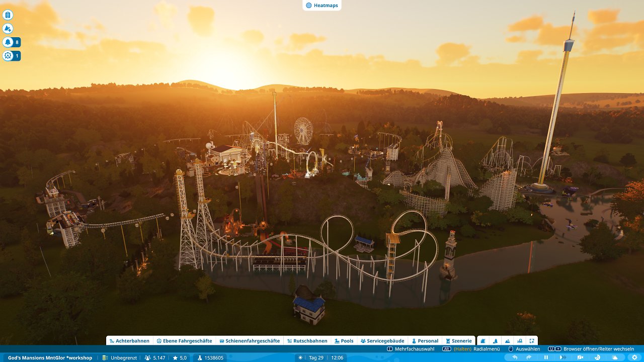Click the 12:06 clock display
This screenshot has height=362, width=644.
tap(337, 357)
